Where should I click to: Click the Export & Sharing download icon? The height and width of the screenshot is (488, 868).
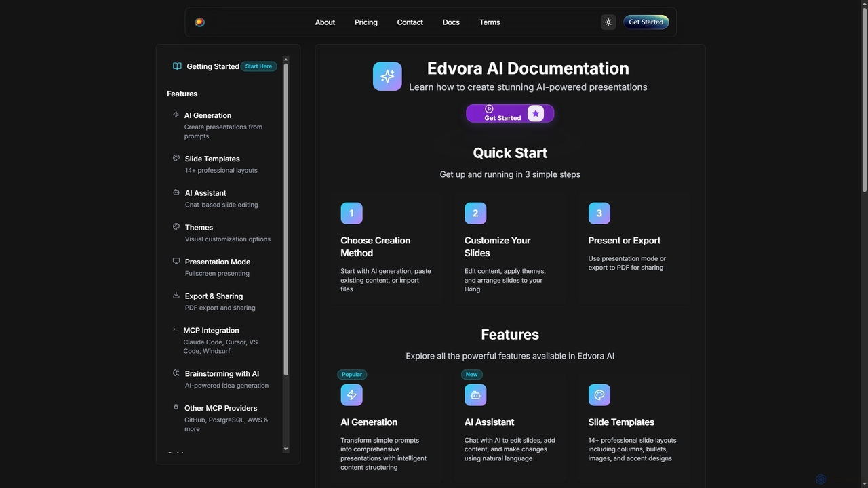pos(176,296)
